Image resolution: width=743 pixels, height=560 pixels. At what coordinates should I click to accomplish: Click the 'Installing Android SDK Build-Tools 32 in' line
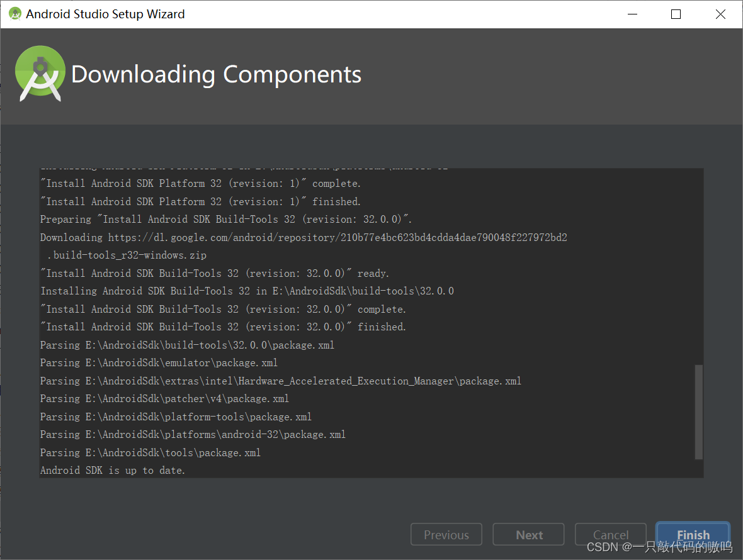tap(247, 291)
